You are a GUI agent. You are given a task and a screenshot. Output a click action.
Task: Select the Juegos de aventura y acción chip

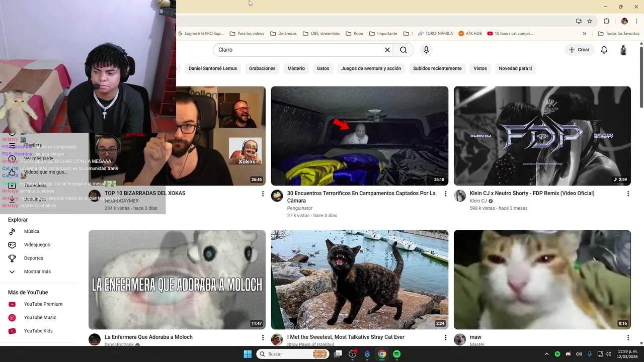click(x=371, y=68)
